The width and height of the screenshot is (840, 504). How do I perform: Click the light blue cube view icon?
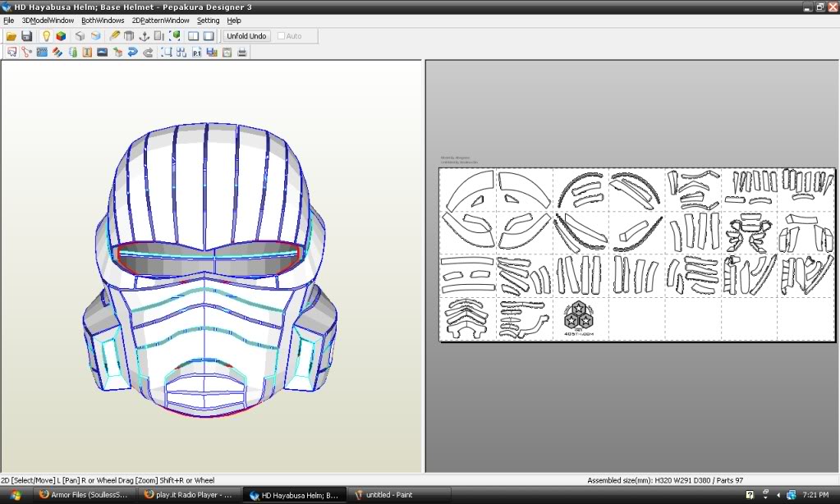(95, 36)
